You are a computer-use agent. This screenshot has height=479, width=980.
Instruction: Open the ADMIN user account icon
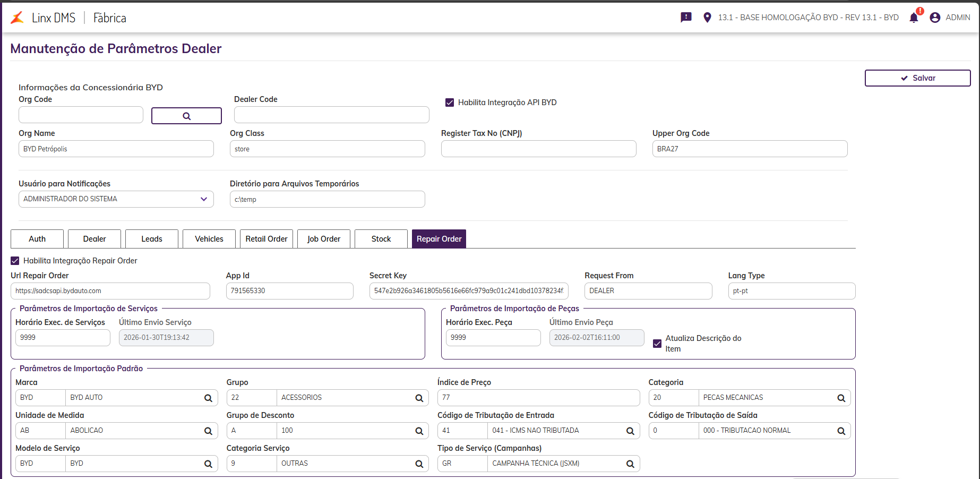point(935,18)
